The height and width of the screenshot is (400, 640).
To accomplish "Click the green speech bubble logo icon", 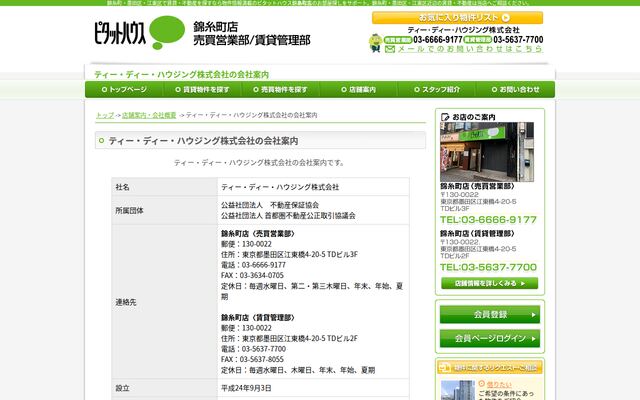I will [167, 32].
